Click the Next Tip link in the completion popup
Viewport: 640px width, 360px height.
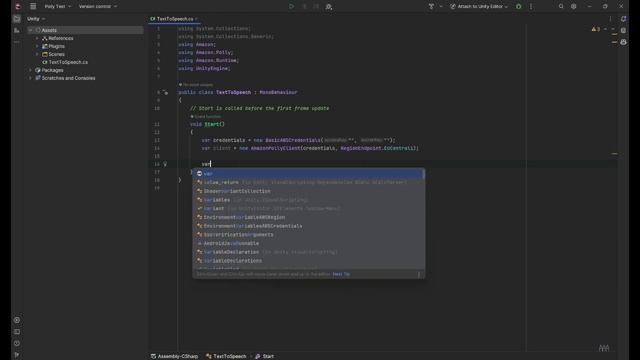click(x=341, y=274)
